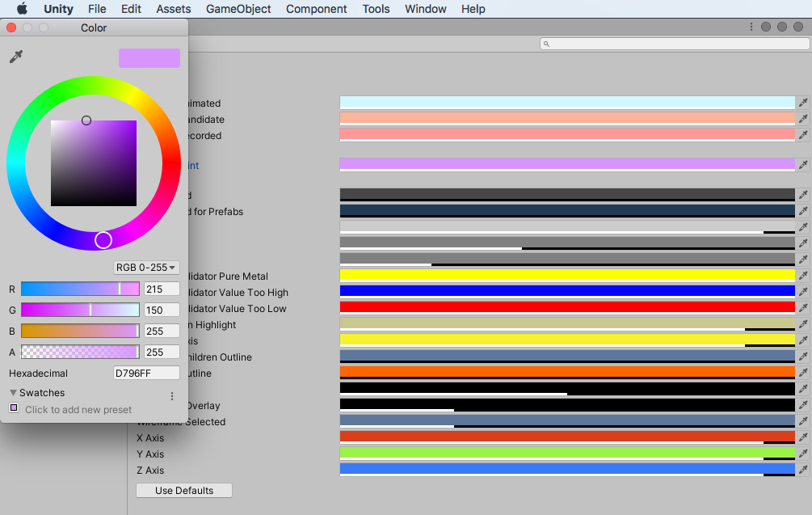Click the saturation-brightness square in the color wheel

click(94, 163)
